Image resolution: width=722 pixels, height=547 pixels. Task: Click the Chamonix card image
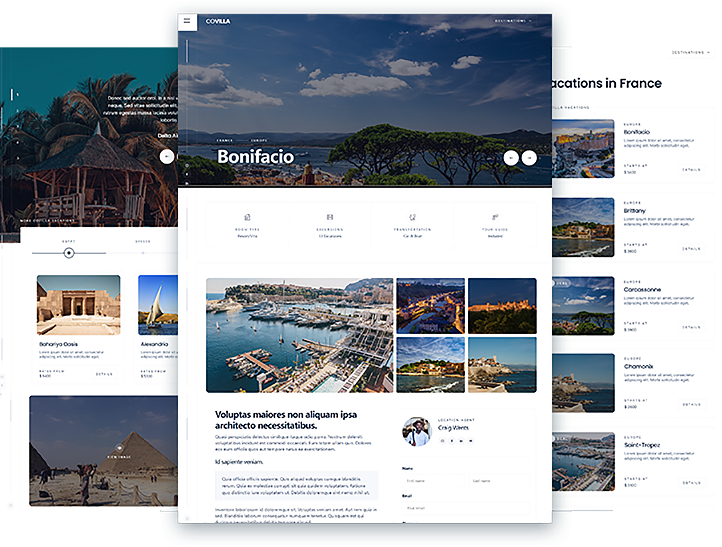coord(583,383)
